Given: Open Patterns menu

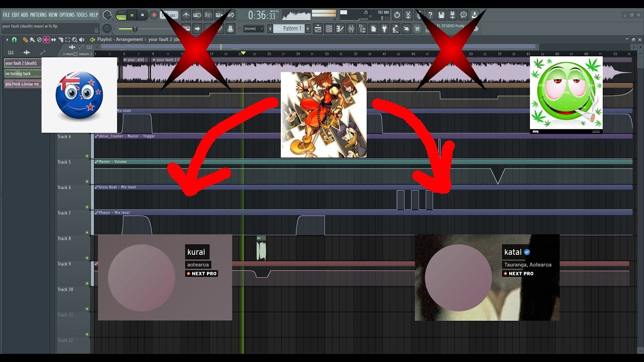Looking at the screenshot, I should click(x=38, y=15).
